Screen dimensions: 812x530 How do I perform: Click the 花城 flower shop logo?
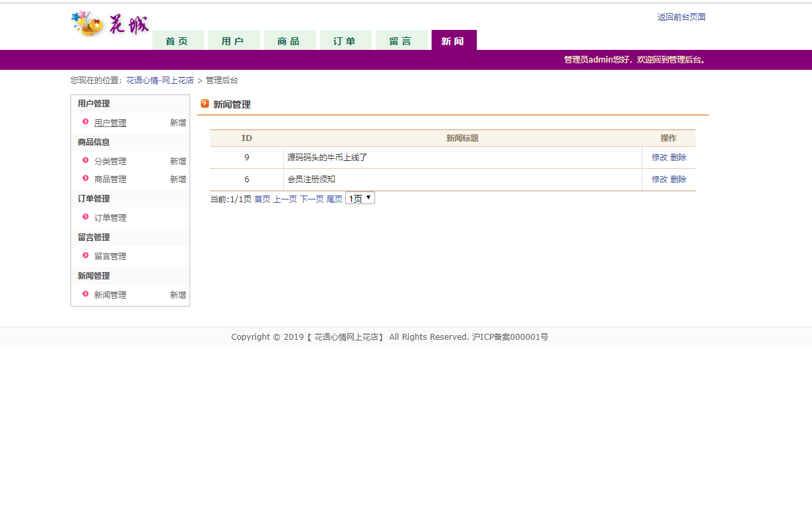coord(110,22)
